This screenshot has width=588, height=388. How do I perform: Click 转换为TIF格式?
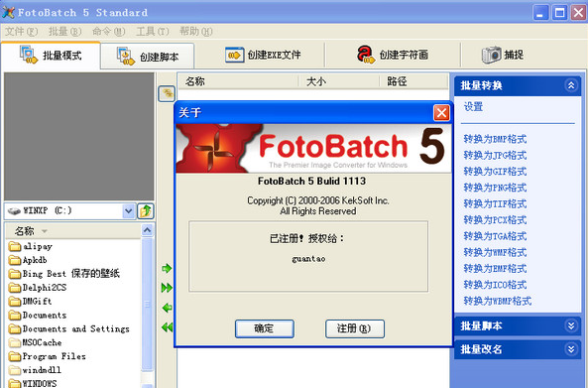[495, 203]
